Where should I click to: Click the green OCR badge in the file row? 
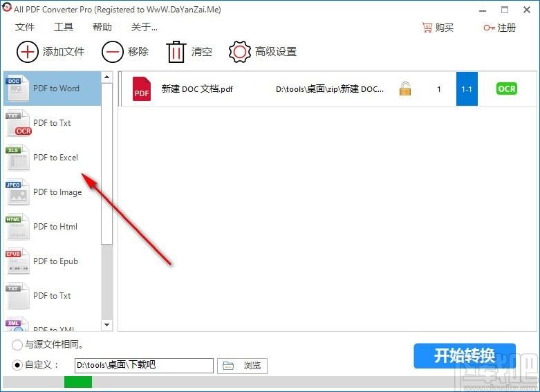tap(507, 89)
